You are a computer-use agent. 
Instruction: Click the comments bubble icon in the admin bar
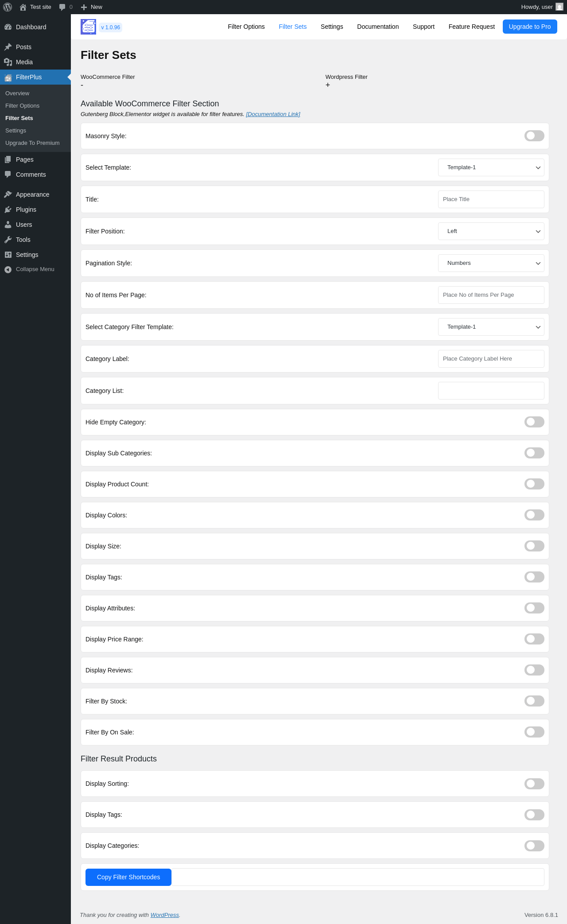pyautogui.click(x=62, y=7)
